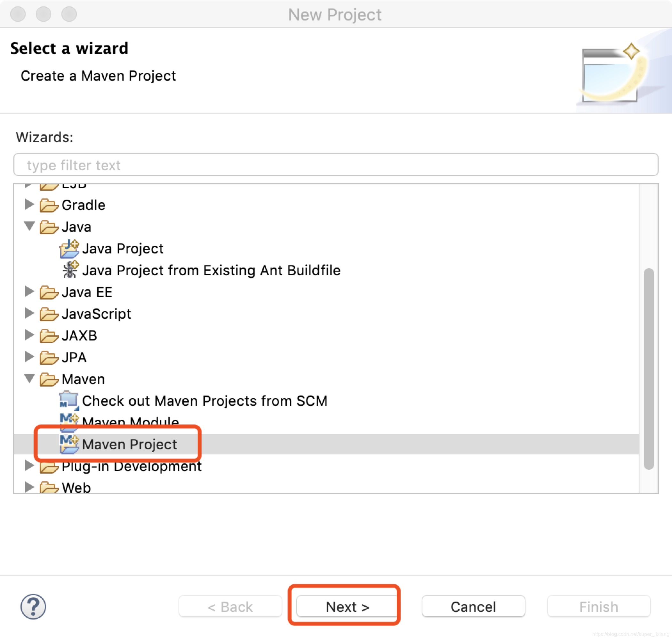Image resolution: width=672 pixels, height=640 pixels.
Task: Select the JavaScript label
Action: click(x=97, y=314)
